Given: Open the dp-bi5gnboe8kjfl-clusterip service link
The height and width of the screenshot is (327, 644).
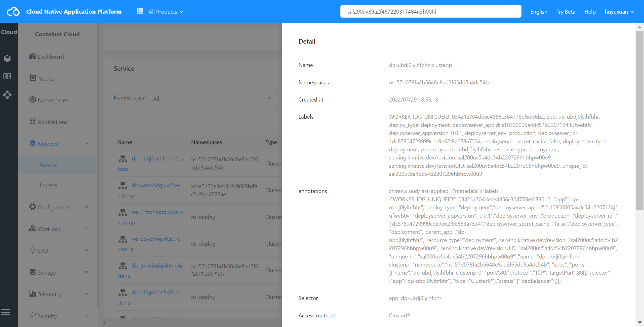Looking at the screenshot, I should pos(150,297).
